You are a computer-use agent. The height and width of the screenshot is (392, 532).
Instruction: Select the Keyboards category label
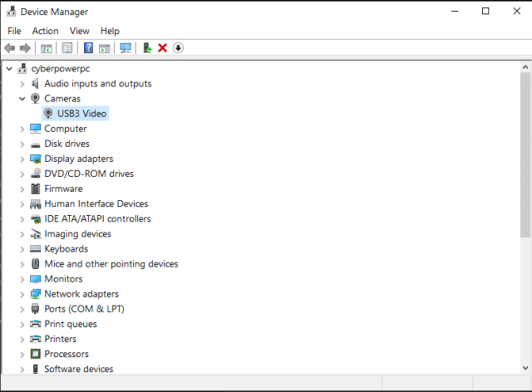pos(66,249)
